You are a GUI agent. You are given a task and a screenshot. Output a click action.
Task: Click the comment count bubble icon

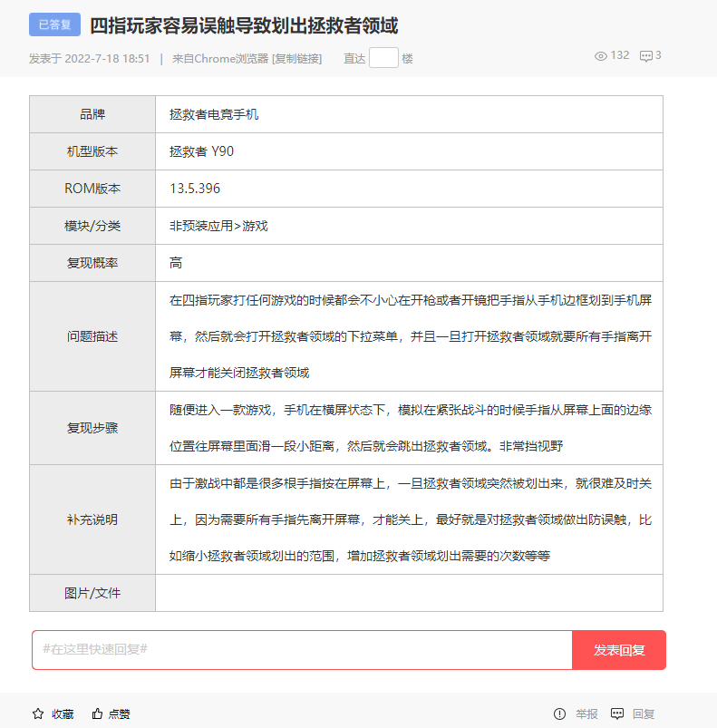pos(646,56)
